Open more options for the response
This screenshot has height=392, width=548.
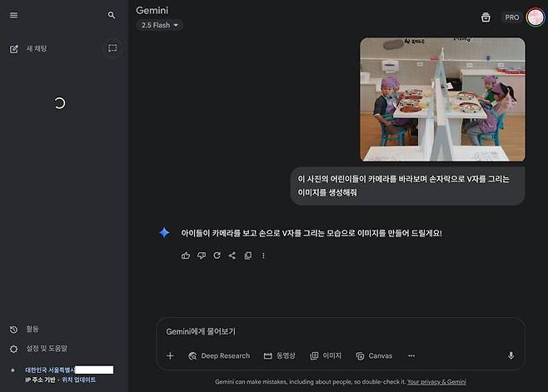tap(263, 256)
